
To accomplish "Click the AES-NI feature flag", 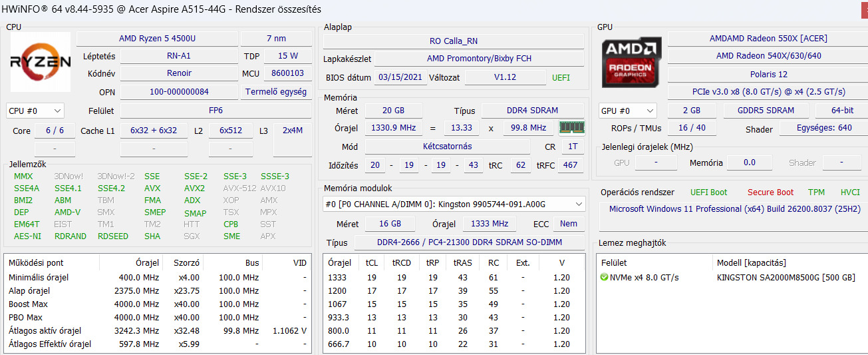I will point(27,236).
